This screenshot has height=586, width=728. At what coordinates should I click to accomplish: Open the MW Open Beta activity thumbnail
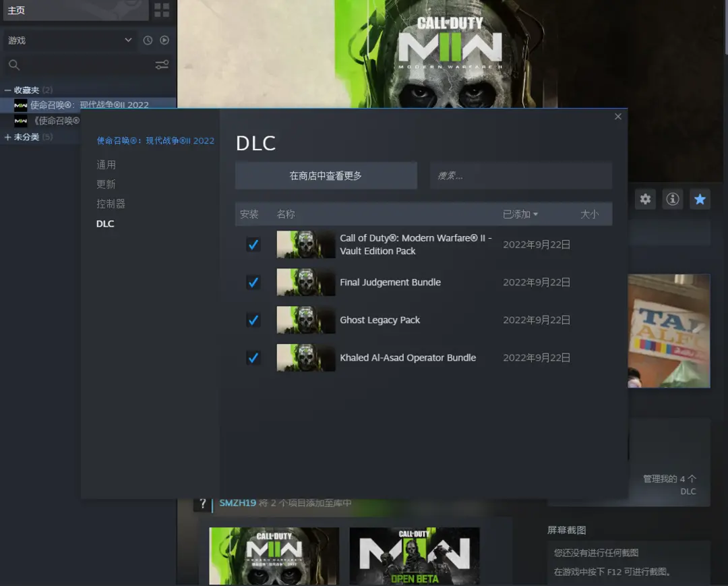(x=415, y=556)
